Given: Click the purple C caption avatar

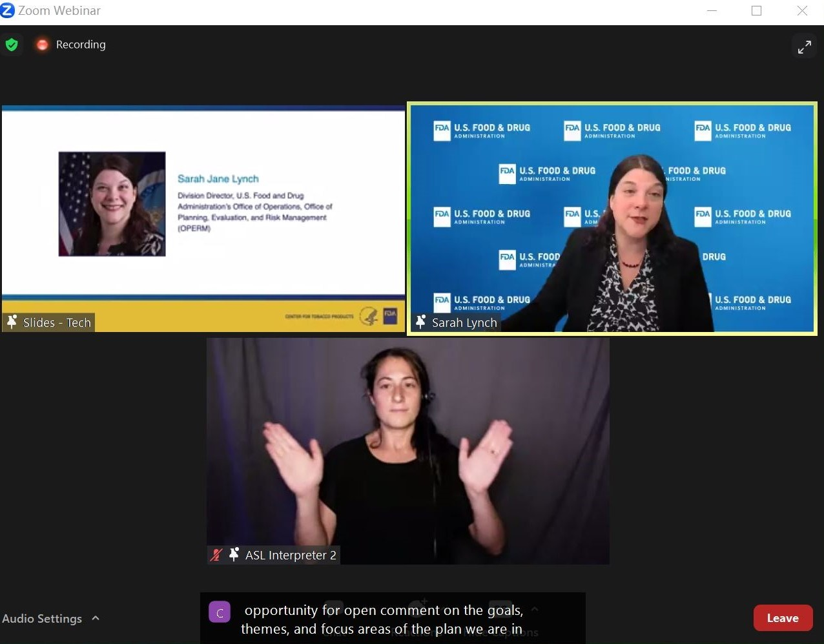Looking at the screenshot, I should (x=220, y=612).
